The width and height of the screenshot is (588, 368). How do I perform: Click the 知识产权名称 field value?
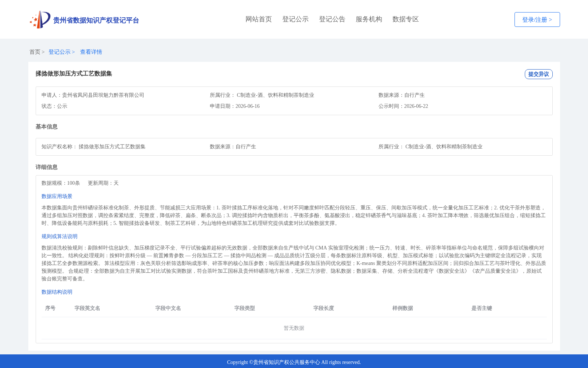point(112,146)
